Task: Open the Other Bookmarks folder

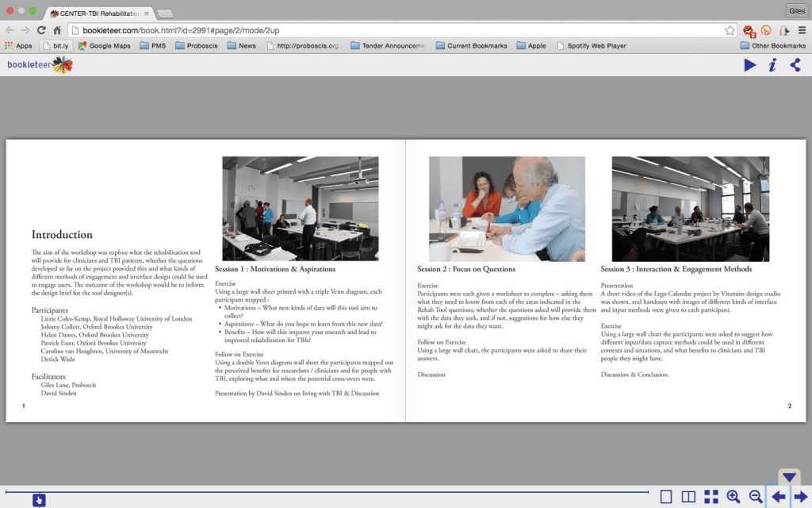Action: [x=772, y=46]
